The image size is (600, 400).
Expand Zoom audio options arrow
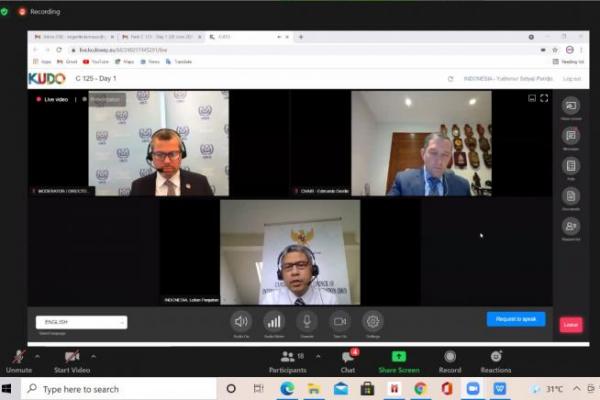38,356
